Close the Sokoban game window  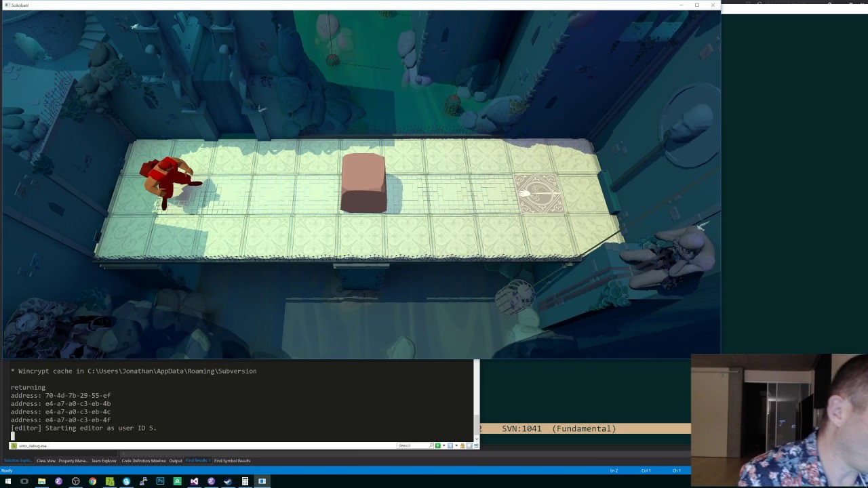[712, 5]
